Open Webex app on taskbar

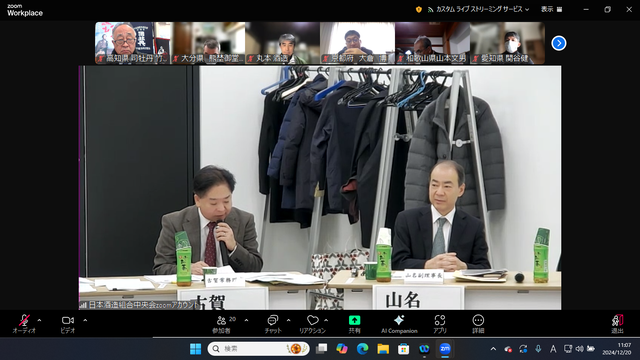(424, 349)
